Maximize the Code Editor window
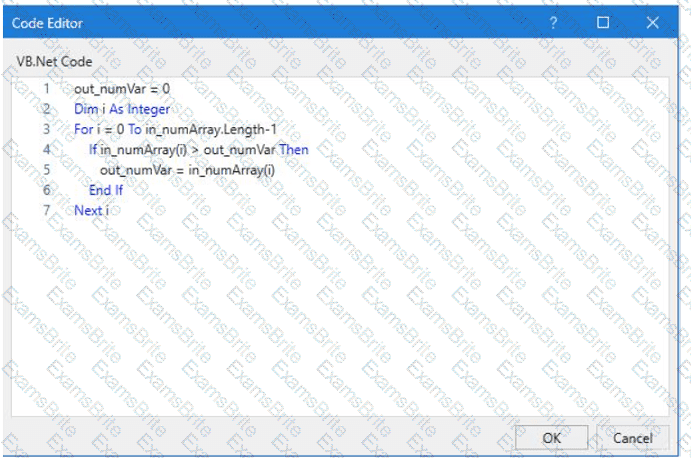 click(603, 22)
